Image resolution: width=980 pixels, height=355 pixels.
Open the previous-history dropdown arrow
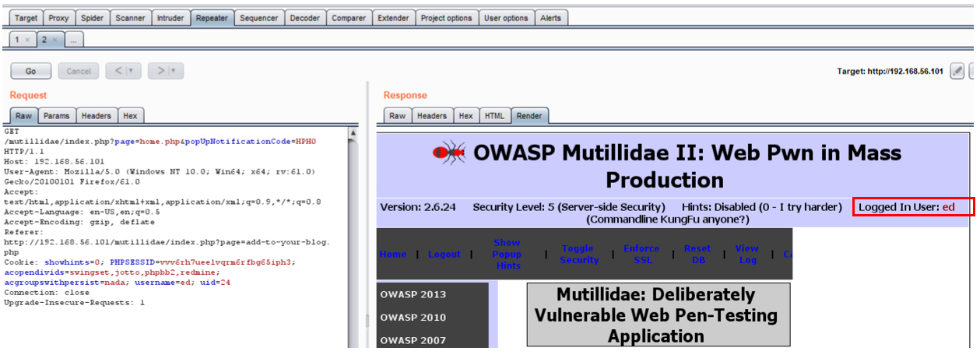132,71
